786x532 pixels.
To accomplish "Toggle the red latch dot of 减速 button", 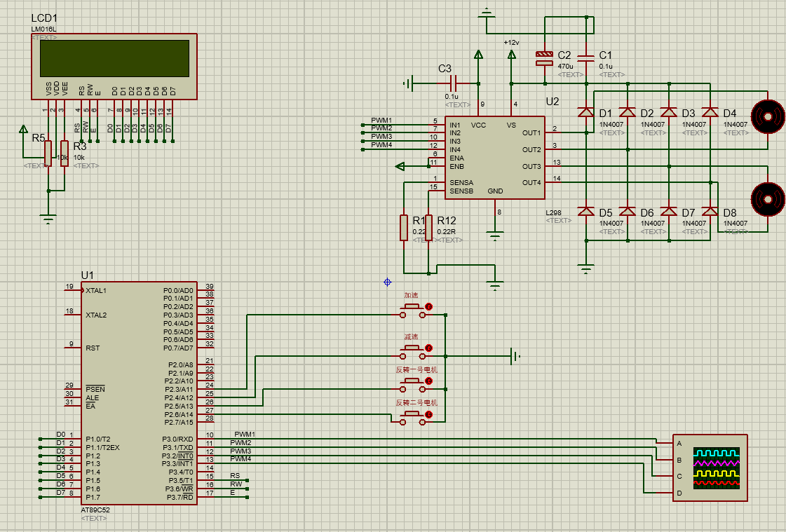I will pos(428,348).
